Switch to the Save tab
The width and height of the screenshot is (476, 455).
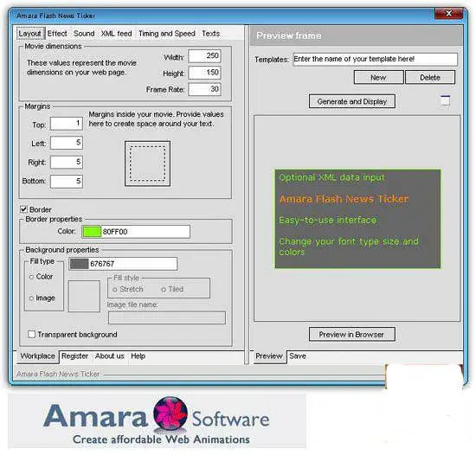click(298, 356)
